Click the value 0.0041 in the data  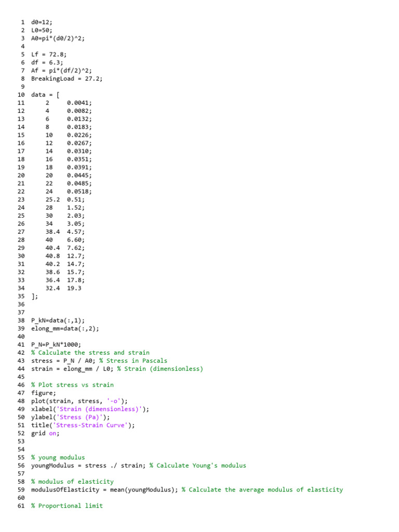[x=79, y=103]
